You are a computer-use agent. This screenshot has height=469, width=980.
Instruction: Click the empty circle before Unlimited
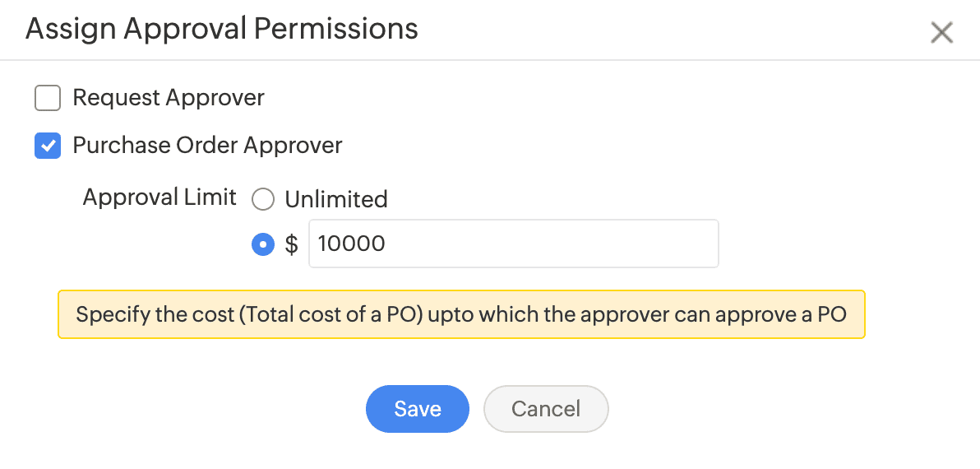coord(263,199)
